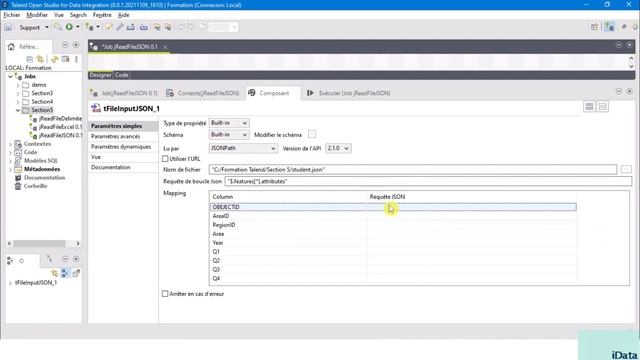Select the jReadFileJSON 0.1 job in tree
This screenshot has width=640, height=360.
pyautogui.click(x=60, y=136)
